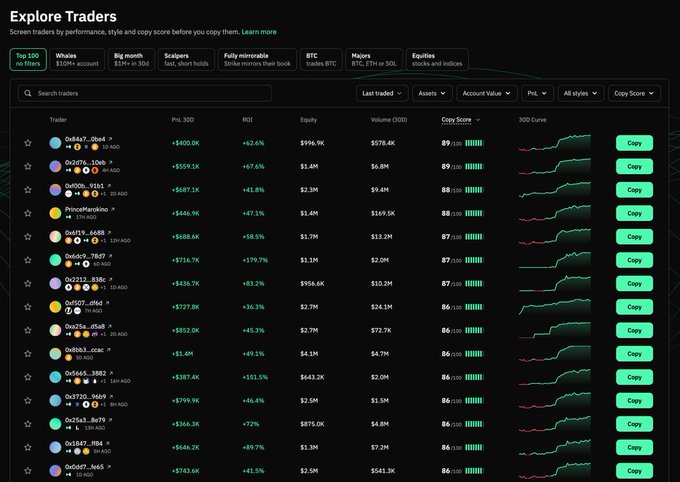Image resolution: width=680 pixels, height=482 pixels.
Task: Toggle favorite star for 0xf507...df6d
Action: click(28, 307)
